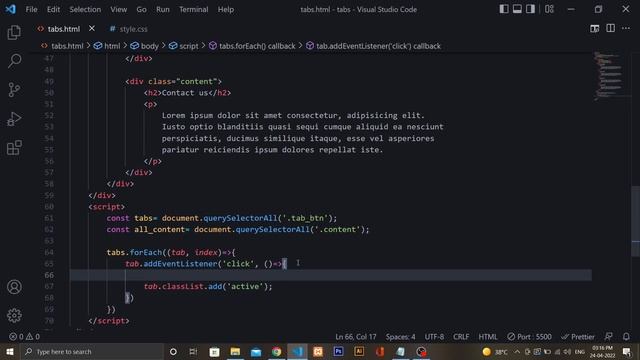This screenshot has width=640, height=360.
Task: Open Mail app from the taskbar
Action: tap(256, 351)
